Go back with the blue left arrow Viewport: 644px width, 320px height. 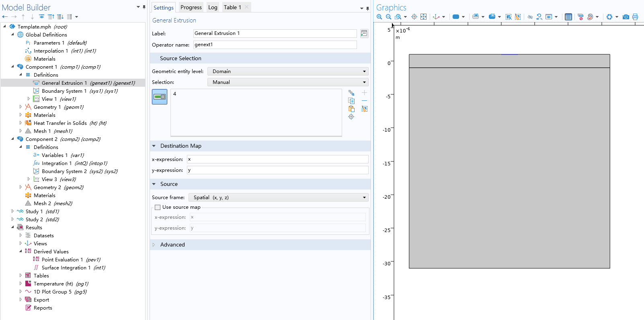5,17
